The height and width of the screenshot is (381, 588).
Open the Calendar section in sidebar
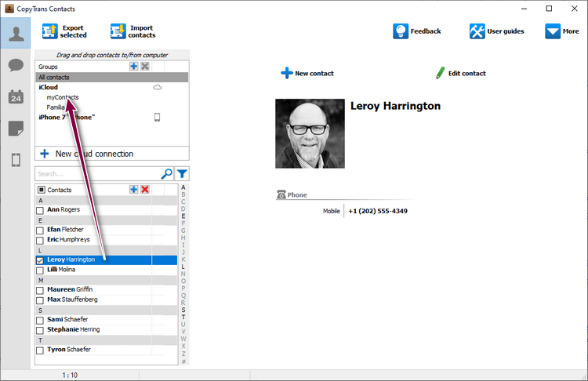pyautogui.click(x=16, y=96)
